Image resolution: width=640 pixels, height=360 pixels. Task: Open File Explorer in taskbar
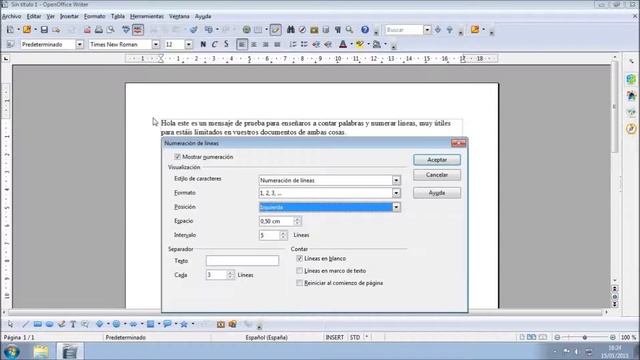point(41,351)
